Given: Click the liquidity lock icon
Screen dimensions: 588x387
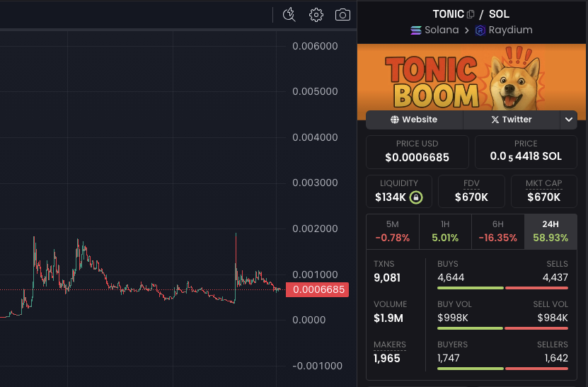Looking at the screenshot, I should point(416,197).
